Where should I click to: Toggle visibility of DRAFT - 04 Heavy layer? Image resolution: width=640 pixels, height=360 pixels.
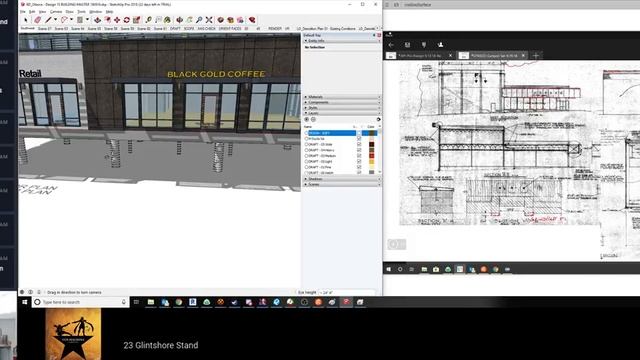[x=359, y=150]
